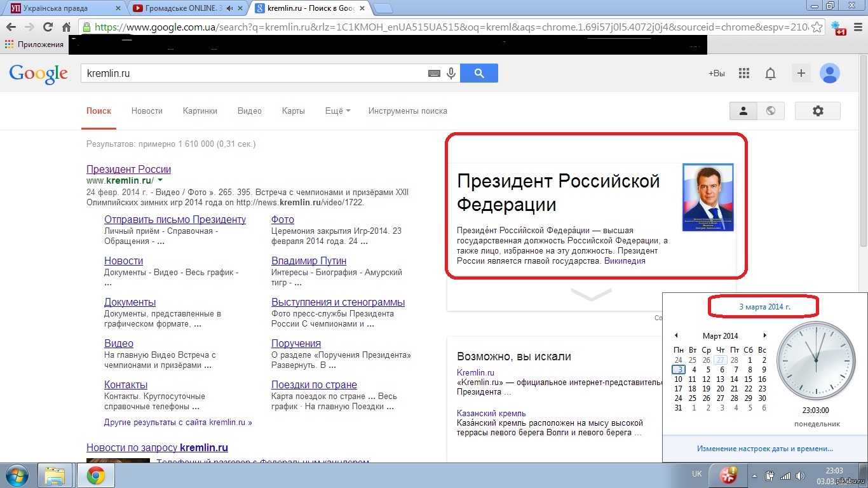Go back with the browser back arrow
Viewport: 868px width, 488px height.
click(11, 27)
